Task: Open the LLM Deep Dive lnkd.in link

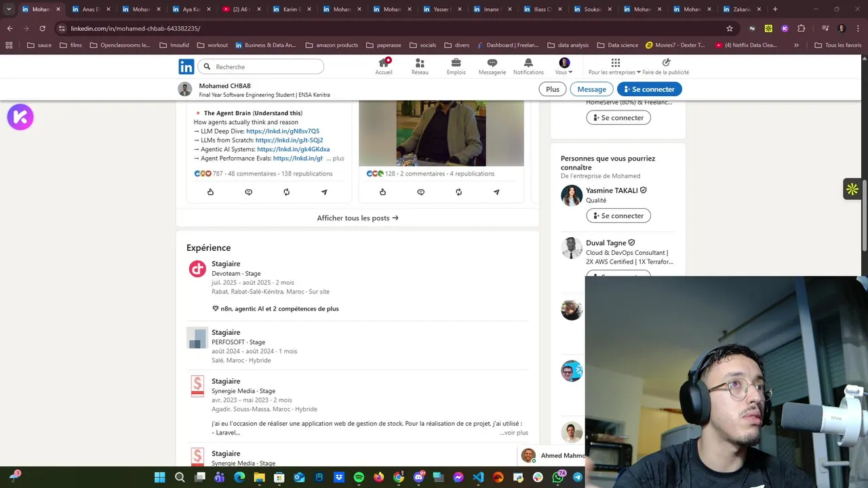Action: (x=283, y=131)
